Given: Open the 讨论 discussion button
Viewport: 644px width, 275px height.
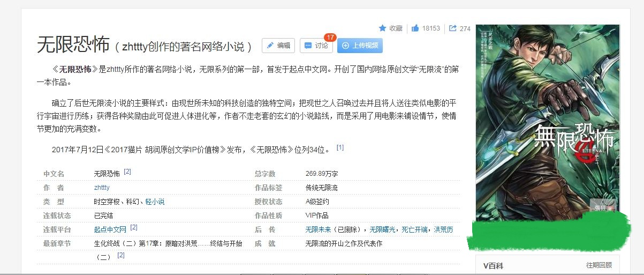Looking at the screenshot, I should pyautogui.click(x=316, y=46).
